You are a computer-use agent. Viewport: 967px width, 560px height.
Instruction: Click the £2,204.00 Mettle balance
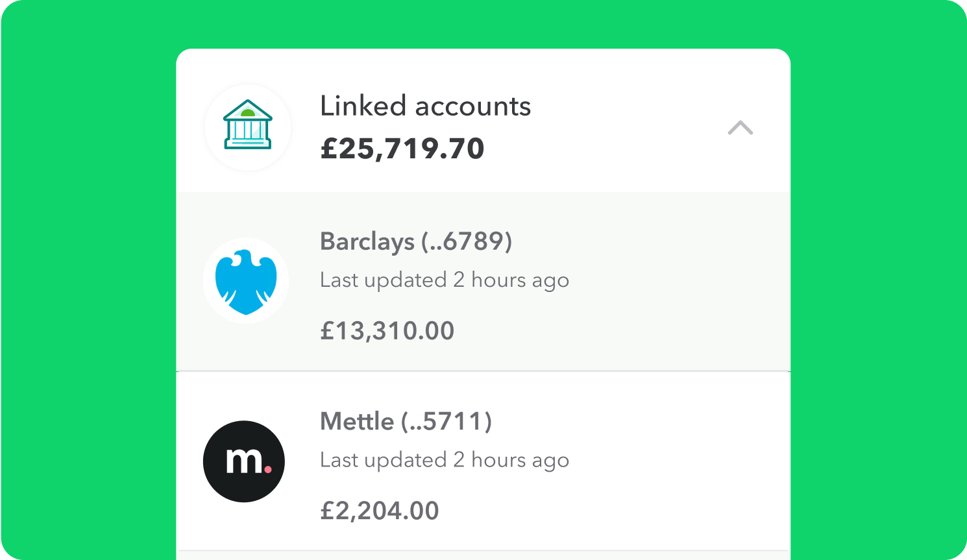379,511
